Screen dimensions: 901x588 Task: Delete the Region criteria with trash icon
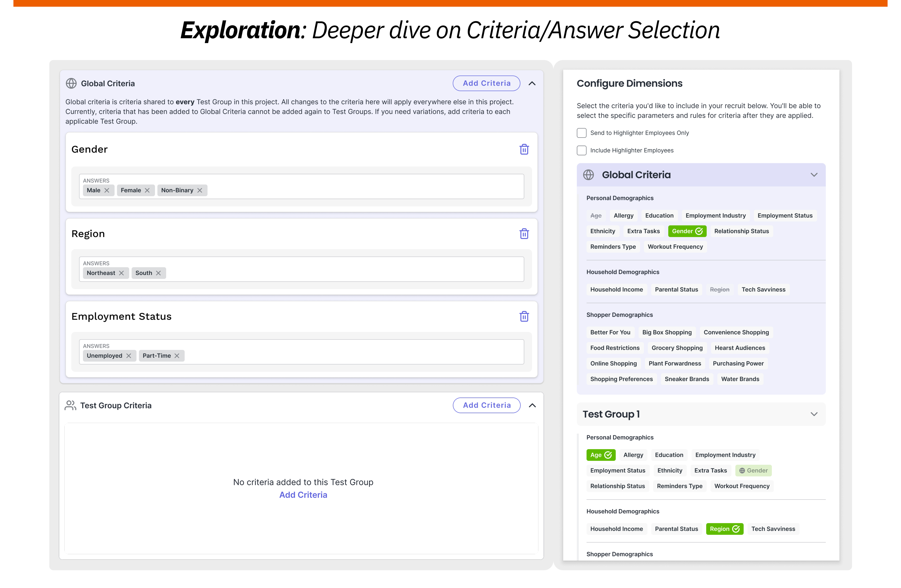tap(524, 234)
